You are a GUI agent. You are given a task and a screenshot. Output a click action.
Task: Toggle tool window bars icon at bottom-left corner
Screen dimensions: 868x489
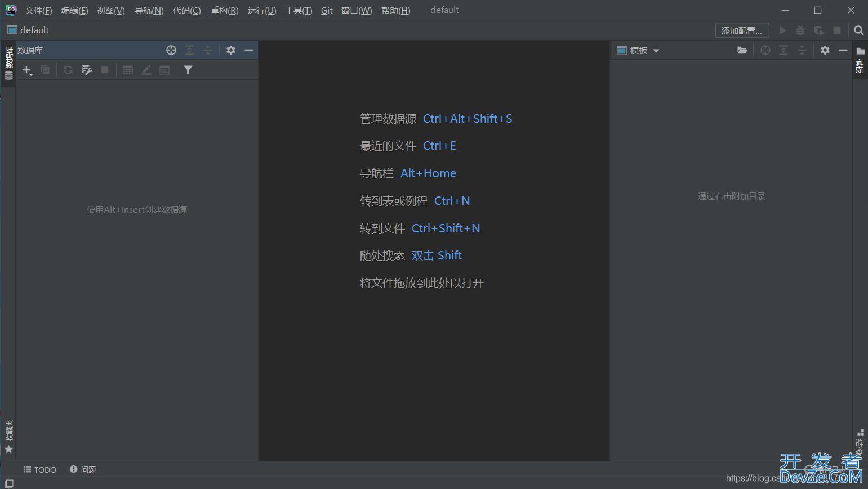(x=9, y=483)
